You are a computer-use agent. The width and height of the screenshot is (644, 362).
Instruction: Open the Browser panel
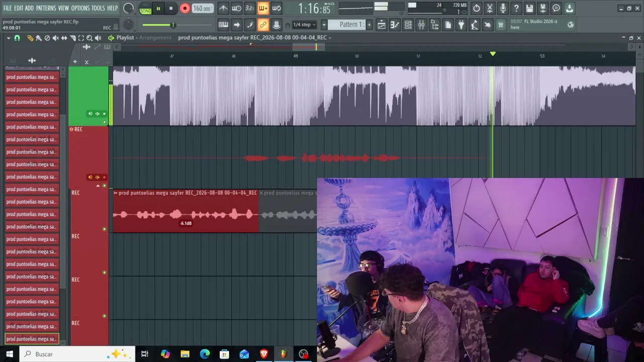[435, 25]
